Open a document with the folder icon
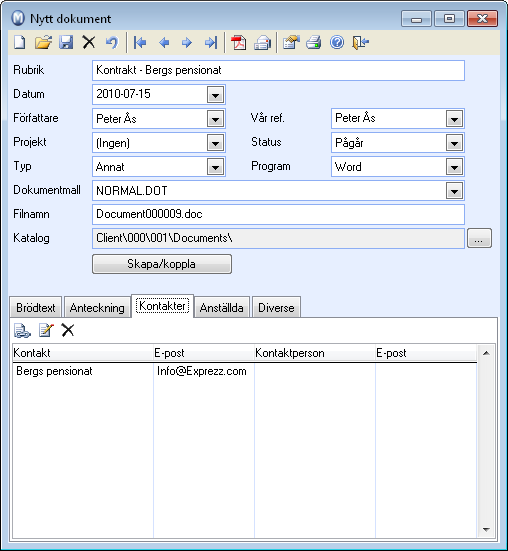The image size is (508, 551). point(43,43)
